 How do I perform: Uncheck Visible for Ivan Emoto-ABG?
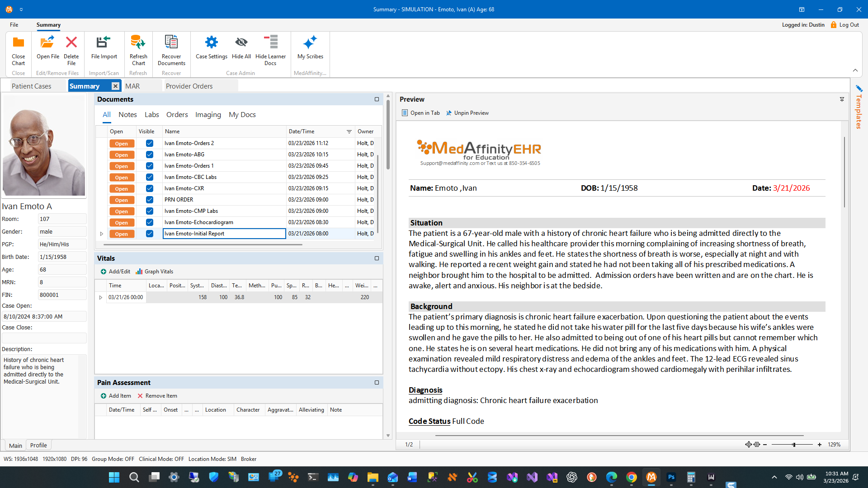coord(150,155)
